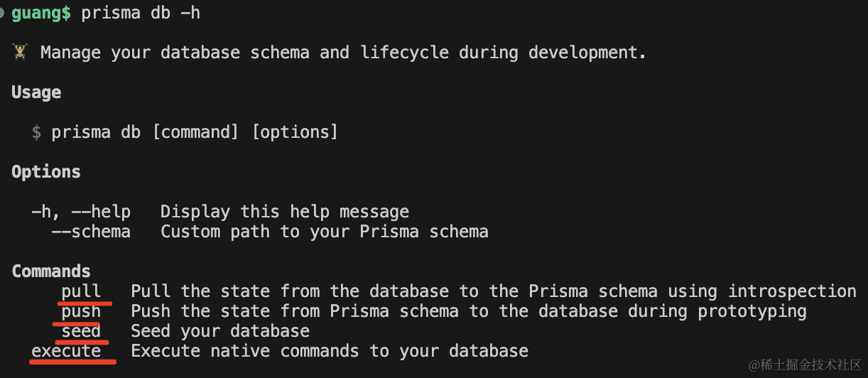This screenshot has width=868, height=378.
Task: Click the Options heading
Action: (46, 172)
